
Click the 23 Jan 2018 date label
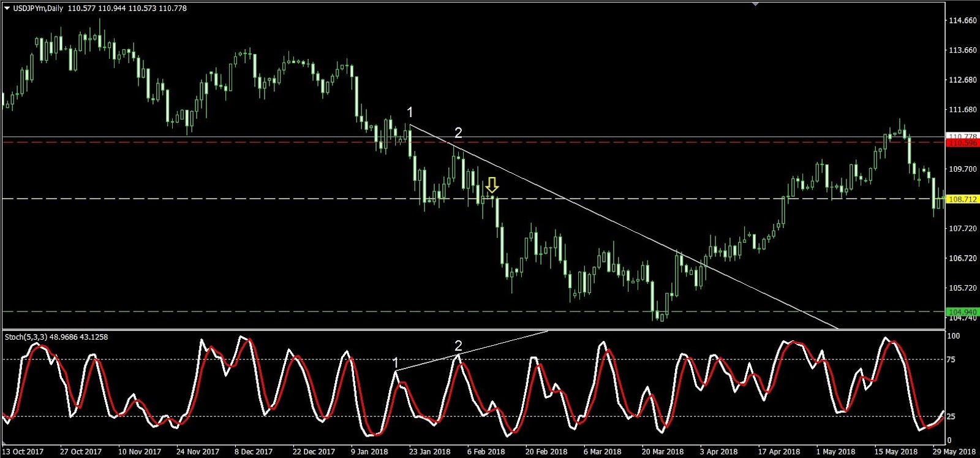click(430, 452)
